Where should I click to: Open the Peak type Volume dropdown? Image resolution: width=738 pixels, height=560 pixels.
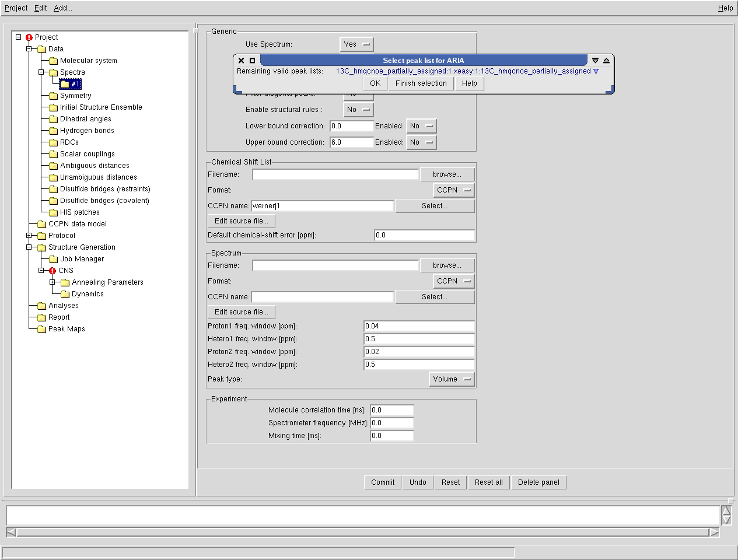pos(452,379)
